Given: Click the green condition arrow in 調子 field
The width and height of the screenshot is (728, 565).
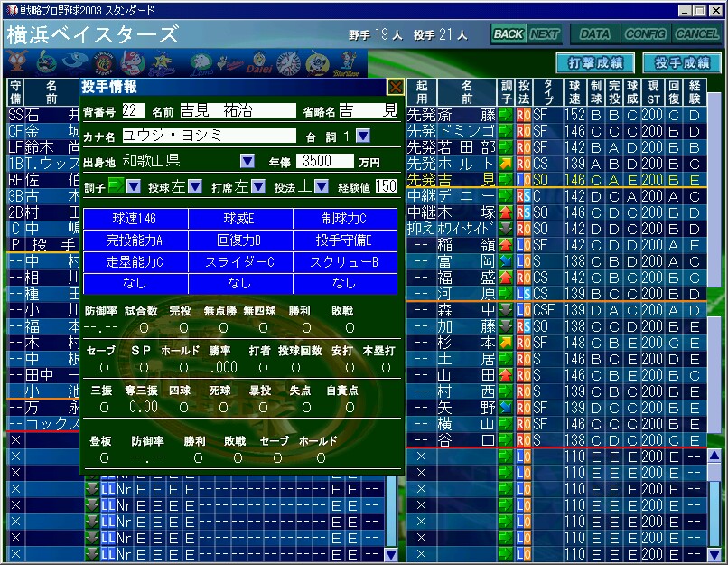Looking at the screenshot, I should [115, 186].
